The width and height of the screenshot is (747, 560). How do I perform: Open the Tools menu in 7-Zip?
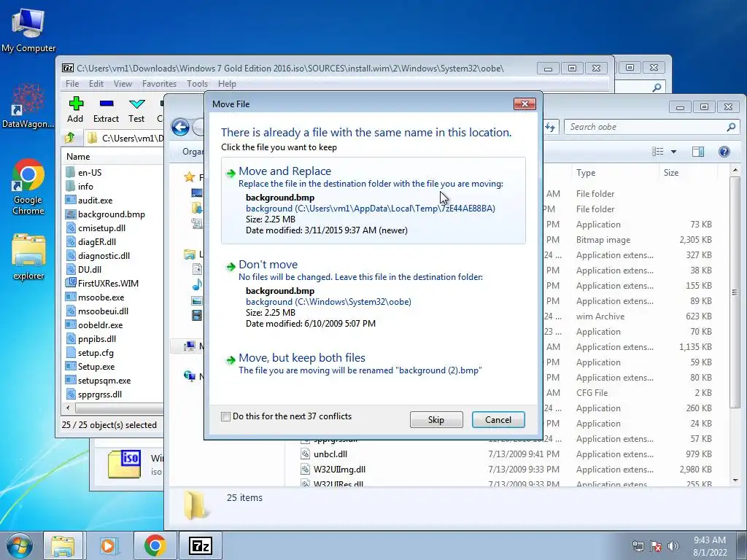(x=197, y=84)
